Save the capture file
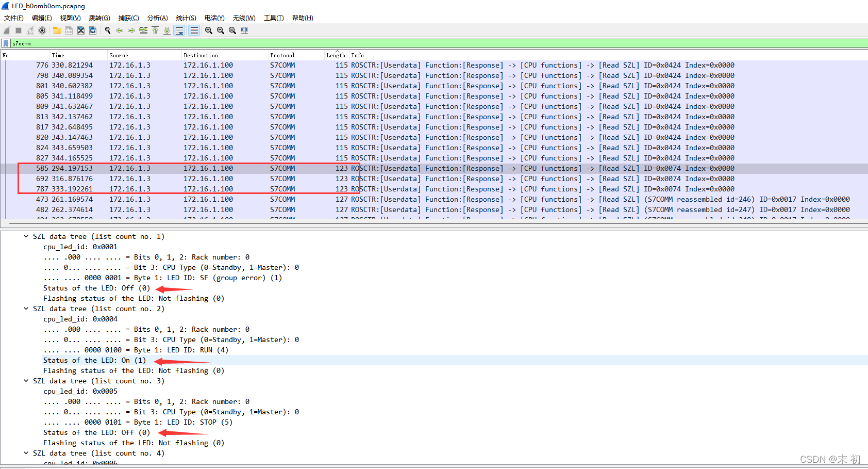Screen dimensions: 868x469 69,30
